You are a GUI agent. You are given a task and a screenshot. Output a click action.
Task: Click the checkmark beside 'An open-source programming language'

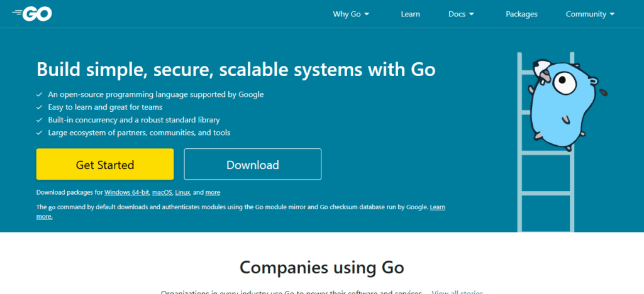[40, 94]
